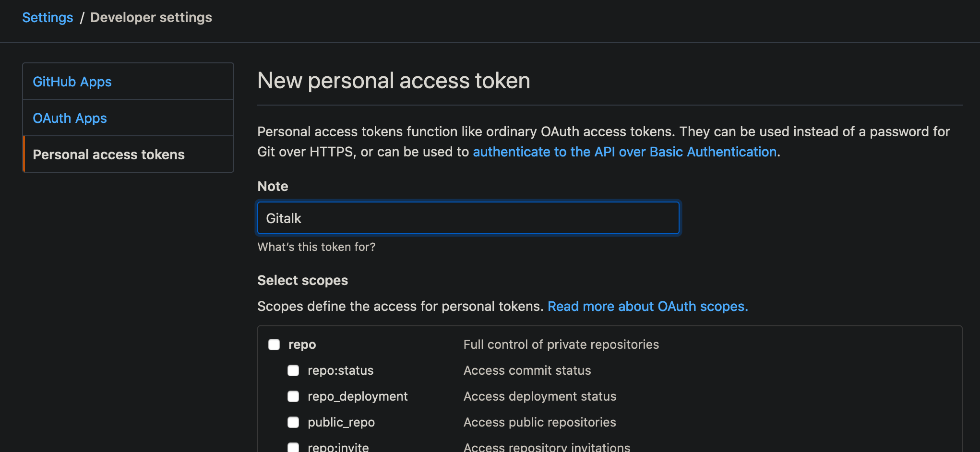Select the public_repo checkbox
The width and height of the screenshot is (980, 452).
pos(293,422)
